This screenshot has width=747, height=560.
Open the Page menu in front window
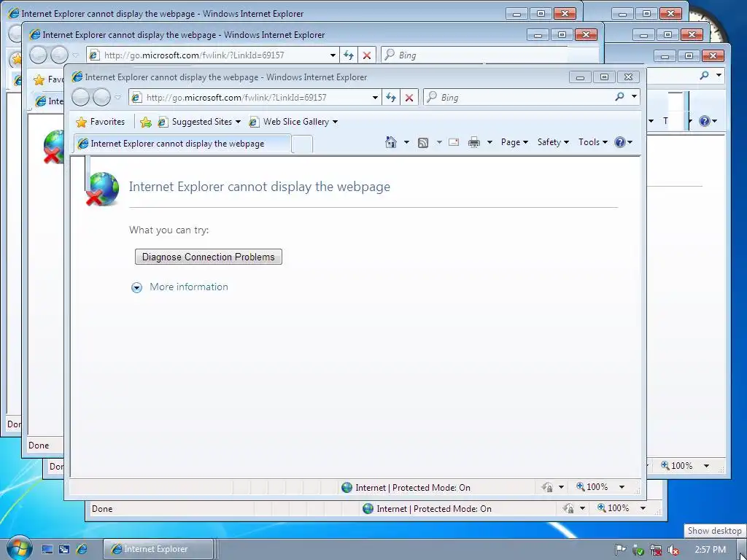coord(514,142)
